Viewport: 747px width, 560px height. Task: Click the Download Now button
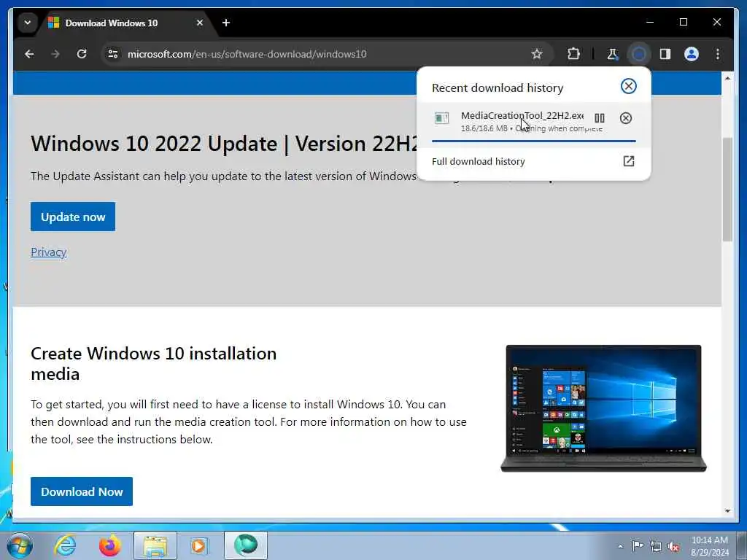82,491
